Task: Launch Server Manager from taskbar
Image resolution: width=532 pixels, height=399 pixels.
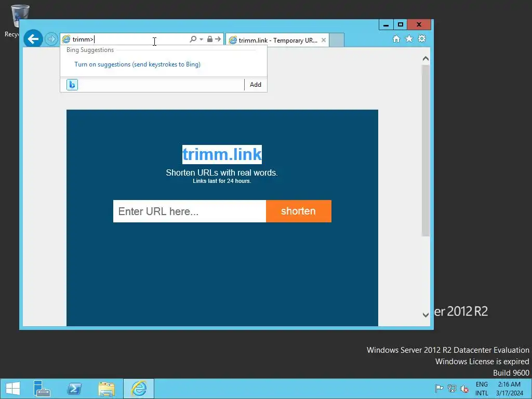Action: coord(42,389)
